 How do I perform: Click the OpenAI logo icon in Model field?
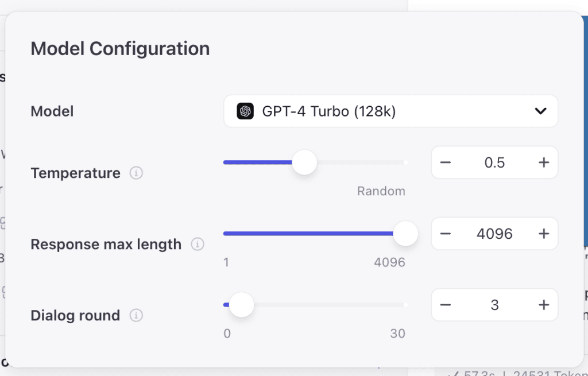coord(245,111)
